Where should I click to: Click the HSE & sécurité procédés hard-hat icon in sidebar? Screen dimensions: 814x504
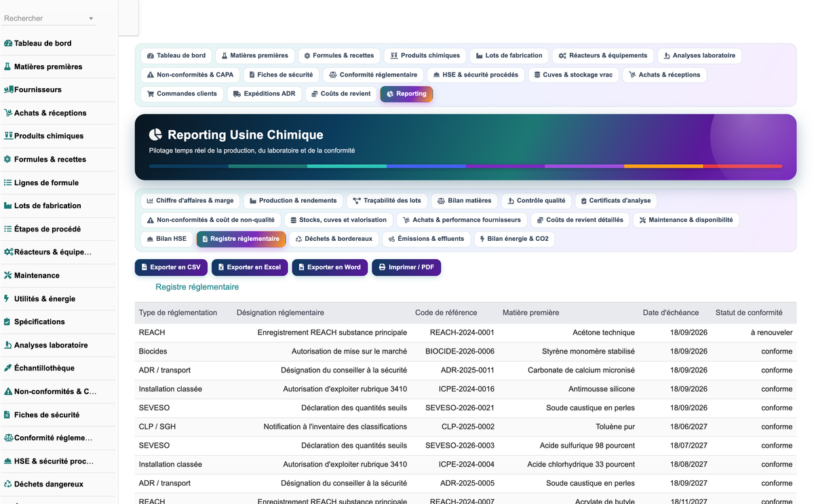pyautogui.click(x=8, y=461)
